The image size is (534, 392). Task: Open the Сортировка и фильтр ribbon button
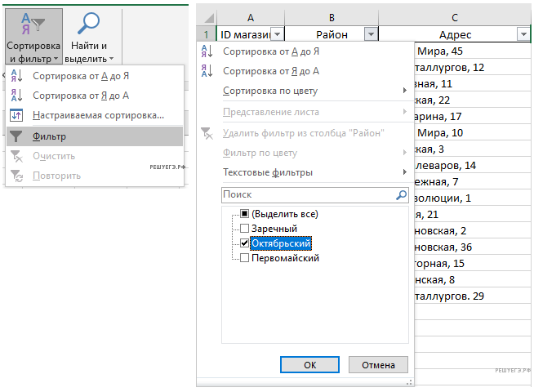coord(33,37)
